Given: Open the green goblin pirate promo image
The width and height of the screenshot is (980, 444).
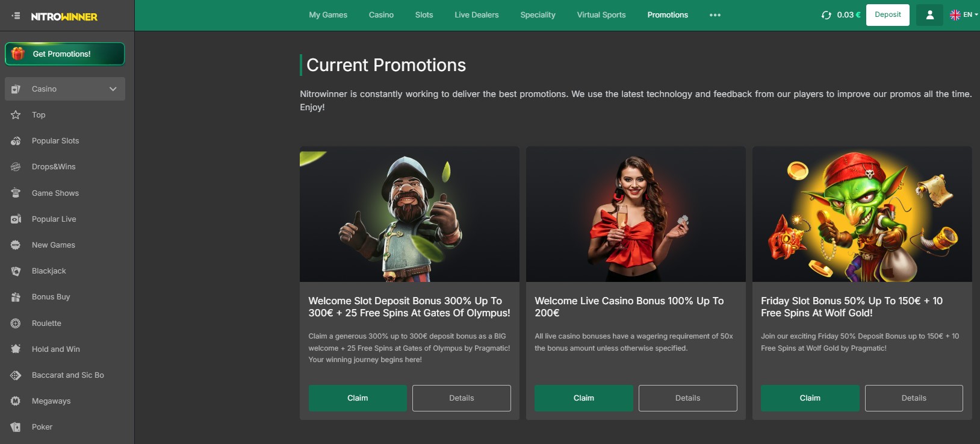Looking at the screenshot, I should click(x=862, y=214).
